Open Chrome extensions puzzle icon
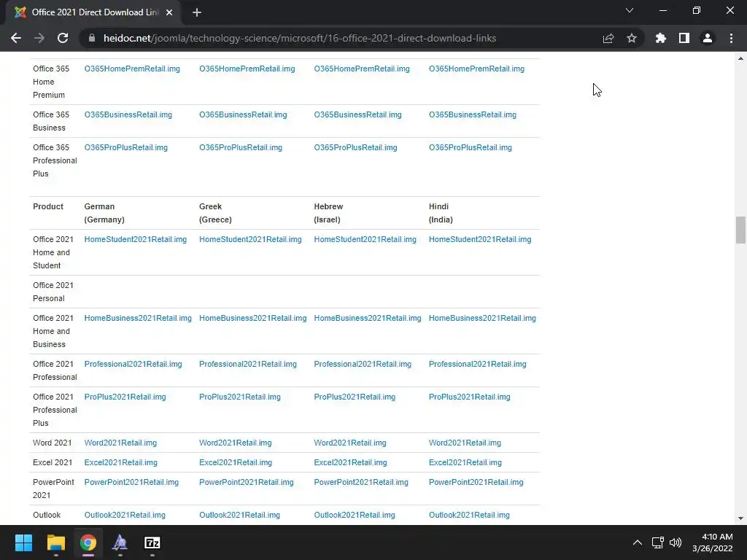 pos(661,38)
